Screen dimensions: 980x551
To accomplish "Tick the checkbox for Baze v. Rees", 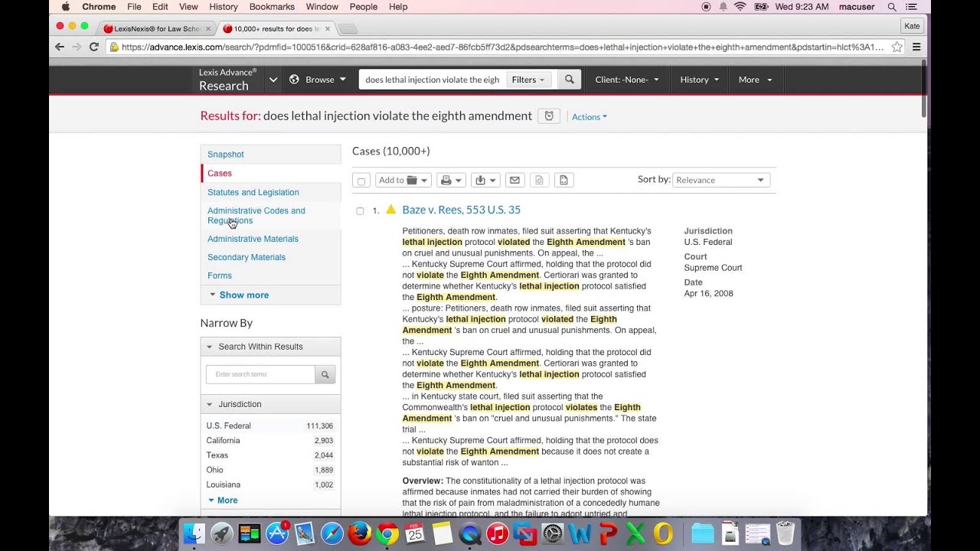I will tap(360, 211).
